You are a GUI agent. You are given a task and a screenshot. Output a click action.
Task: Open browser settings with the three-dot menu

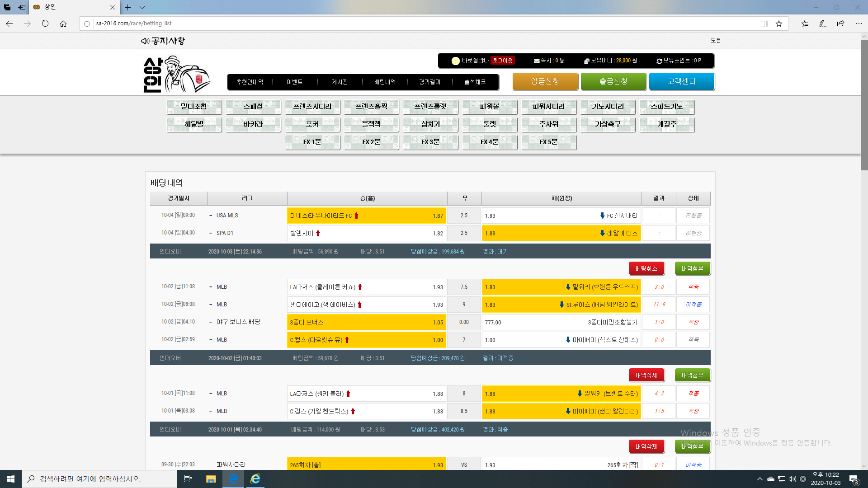tap(859, 23)
